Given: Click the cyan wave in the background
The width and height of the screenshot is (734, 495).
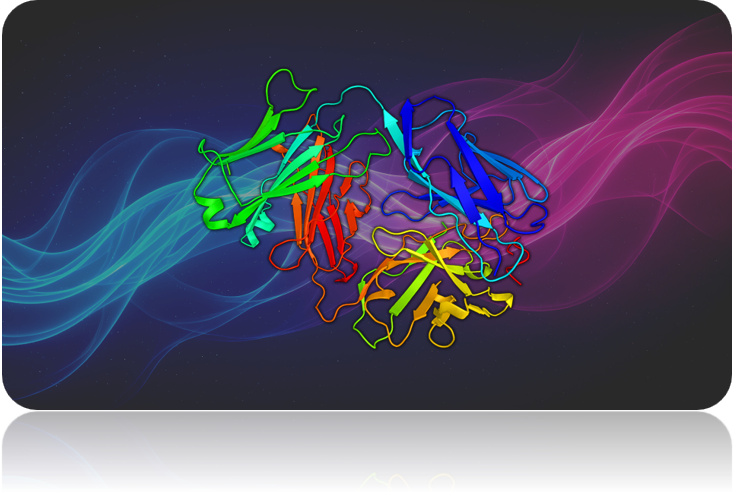Looking at the screenshot, I should pyautogui.click(x=80, y=250).
